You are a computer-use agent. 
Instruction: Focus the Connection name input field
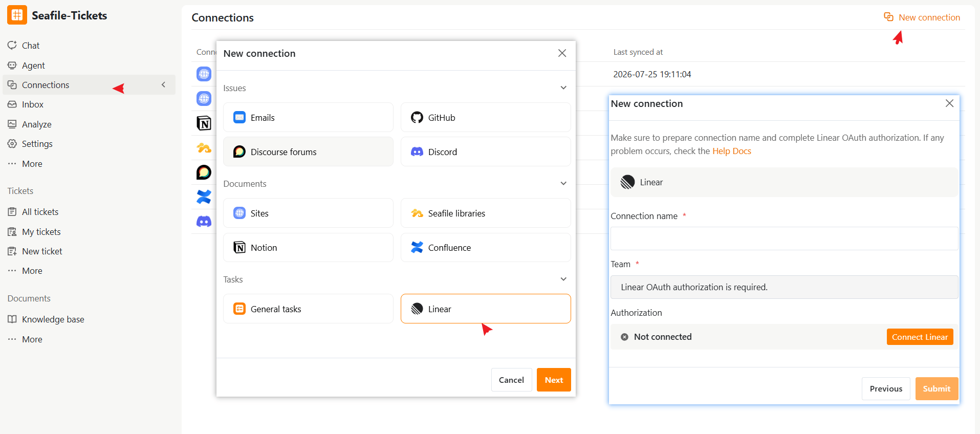(784, 238)
